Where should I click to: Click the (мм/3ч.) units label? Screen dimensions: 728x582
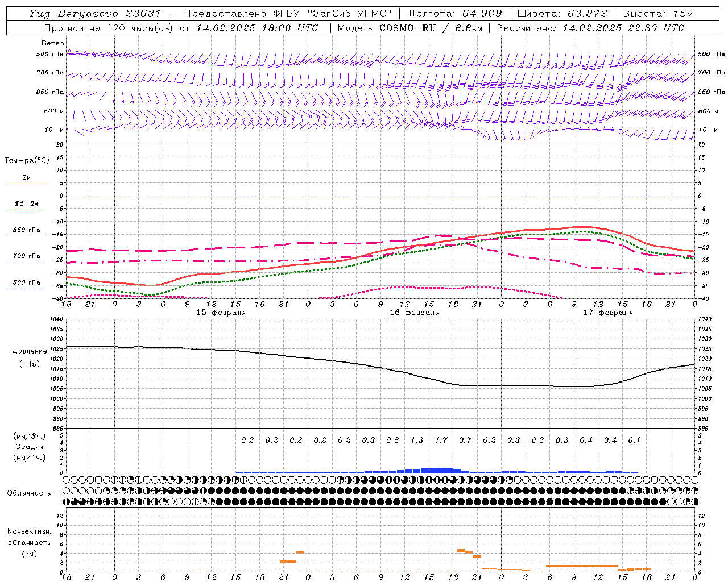[30, 436]
